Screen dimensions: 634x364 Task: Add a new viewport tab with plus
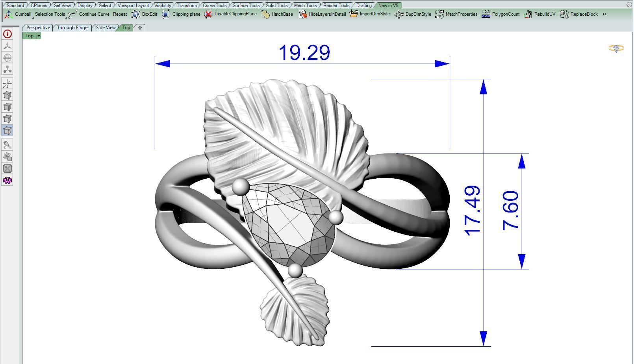pos(140,28)
